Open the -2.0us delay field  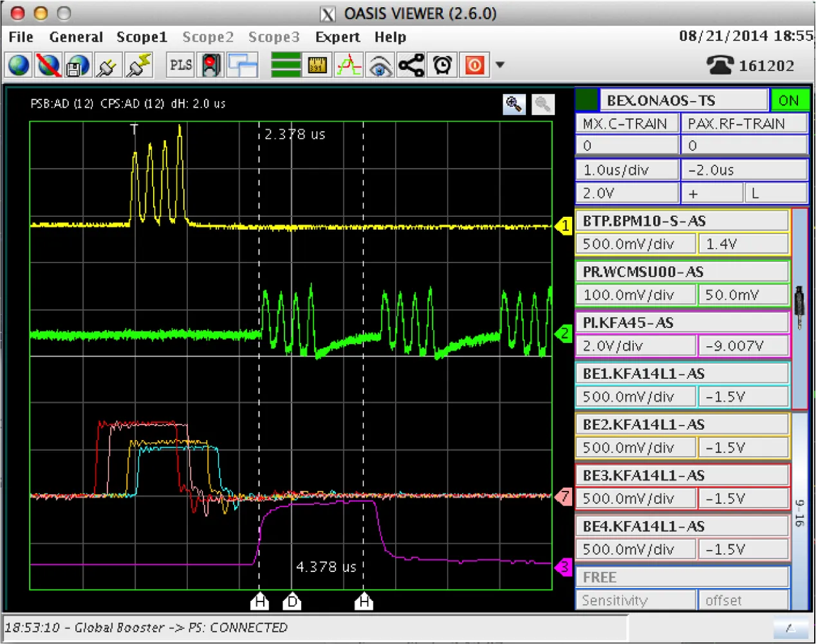click(x=744, y=170)
